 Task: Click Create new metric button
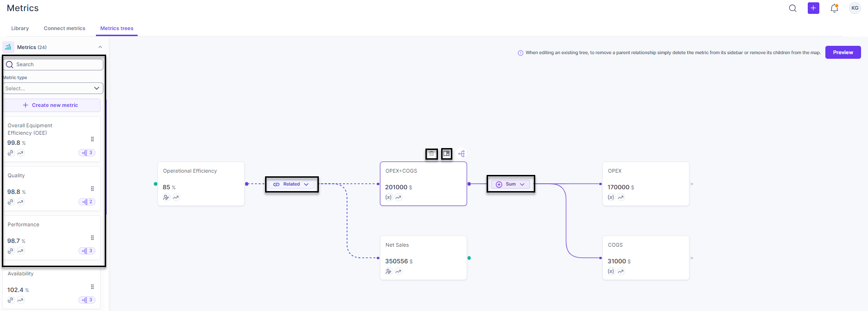(52, 105)
